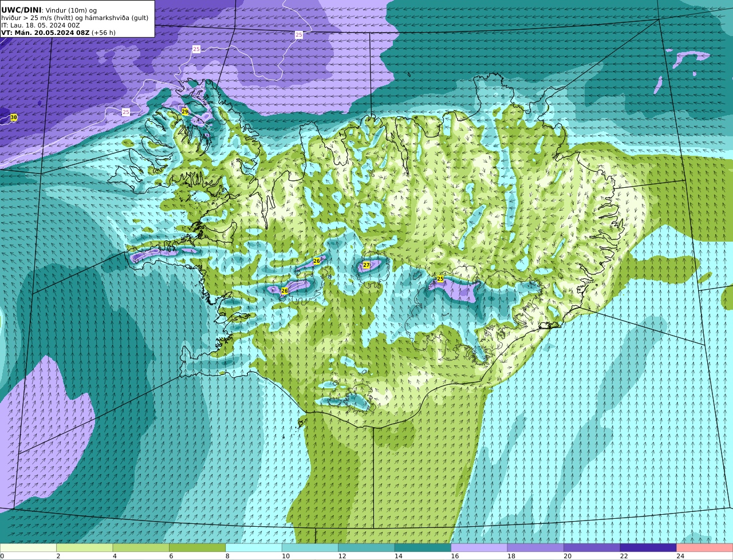
Task: Click the 2–4 m/s legend color swatch
Action: coord(85,547)
